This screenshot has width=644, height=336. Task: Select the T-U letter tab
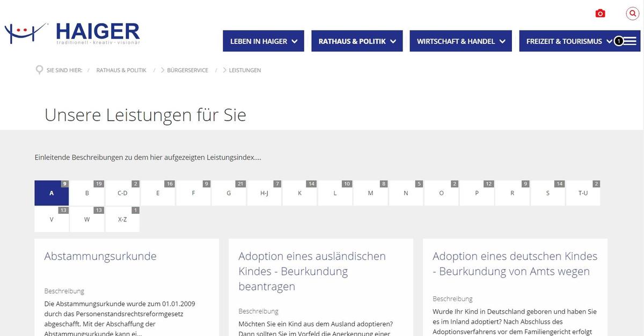[583, 193]
